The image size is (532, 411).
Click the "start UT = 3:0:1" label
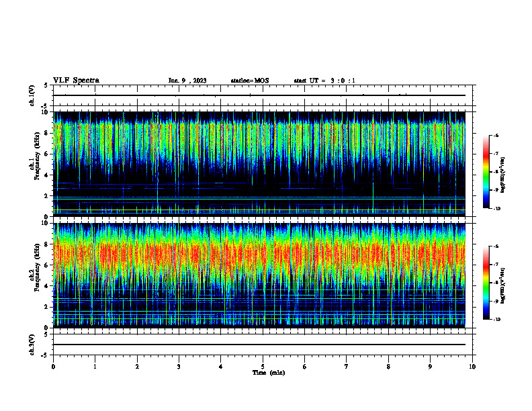tap(324, 81)
